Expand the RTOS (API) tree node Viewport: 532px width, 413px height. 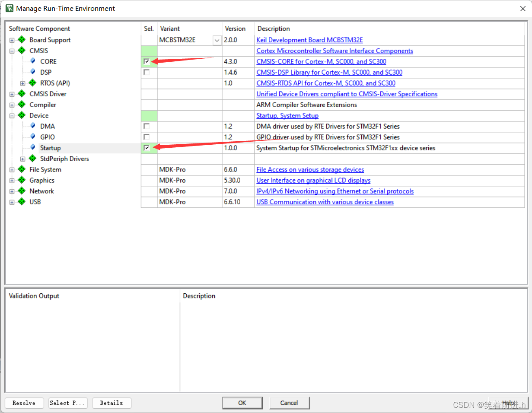23,83
